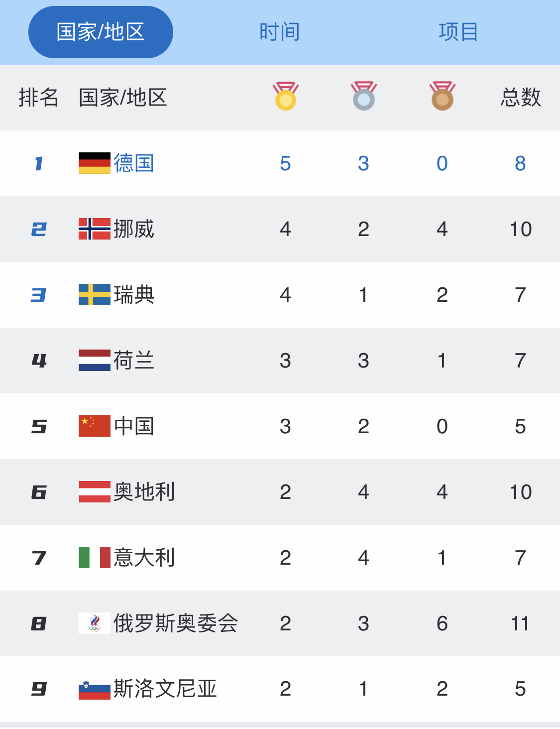Switch to the 时间 tab
Image resolution: width=560 pixels, height=729 pixels.
(x=279, y=32)
